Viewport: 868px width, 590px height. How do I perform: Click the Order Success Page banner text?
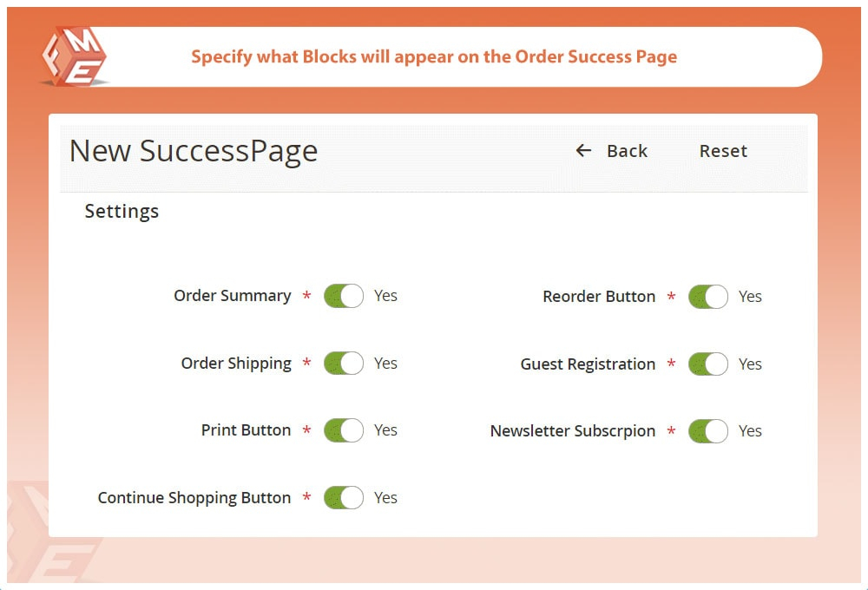coord(434,57)
